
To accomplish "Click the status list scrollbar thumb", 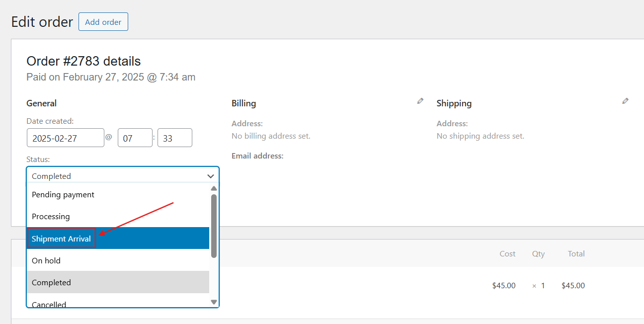I will [214, 226].
